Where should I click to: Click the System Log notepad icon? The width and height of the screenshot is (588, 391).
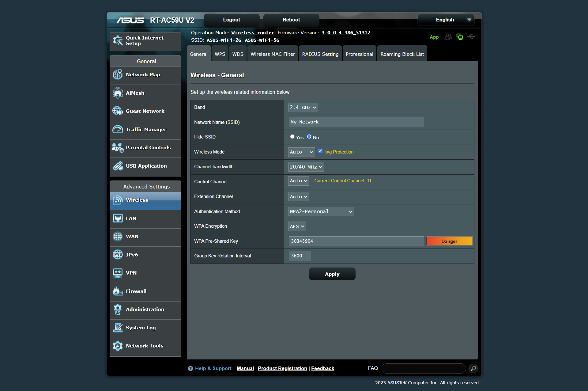pos(118,328)
